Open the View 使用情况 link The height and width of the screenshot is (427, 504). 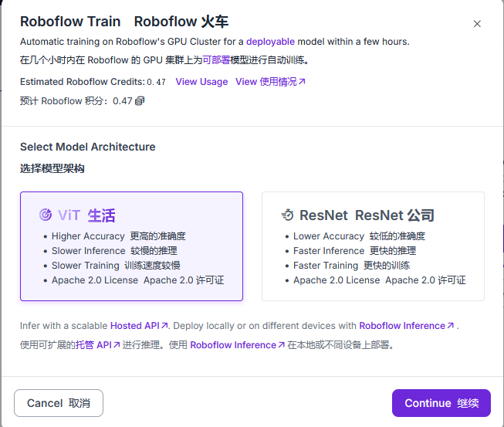[x=270, y=82]
